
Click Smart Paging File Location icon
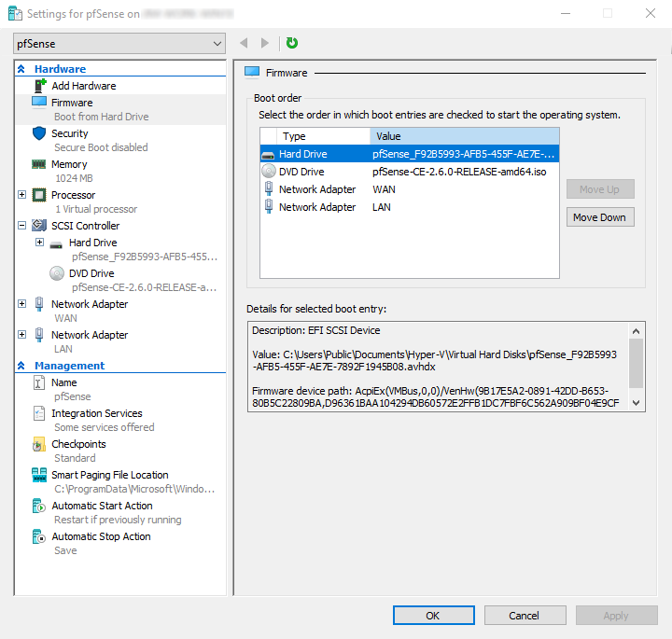tap(39, 475)
